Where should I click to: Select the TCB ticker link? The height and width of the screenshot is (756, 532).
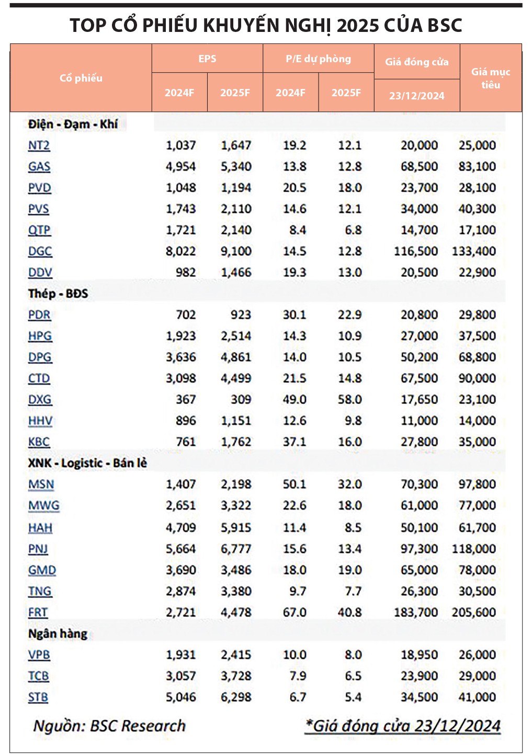[38, 676]
